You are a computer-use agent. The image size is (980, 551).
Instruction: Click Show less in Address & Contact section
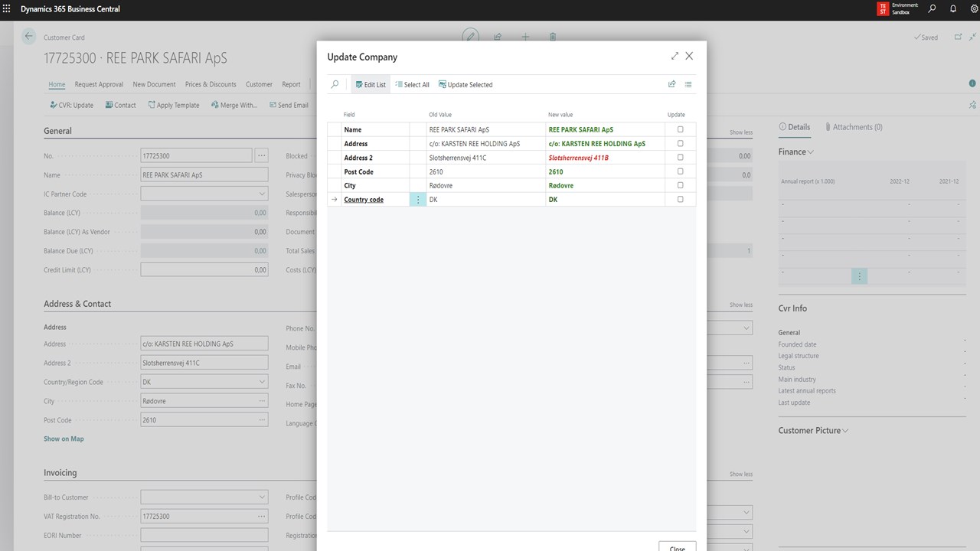pos(740,305)
